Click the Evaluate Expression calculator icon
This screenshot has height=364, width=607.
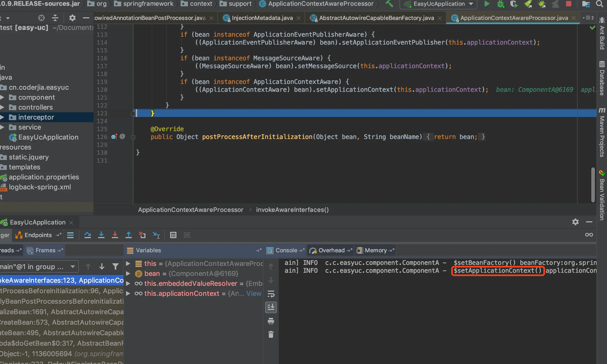173,235
